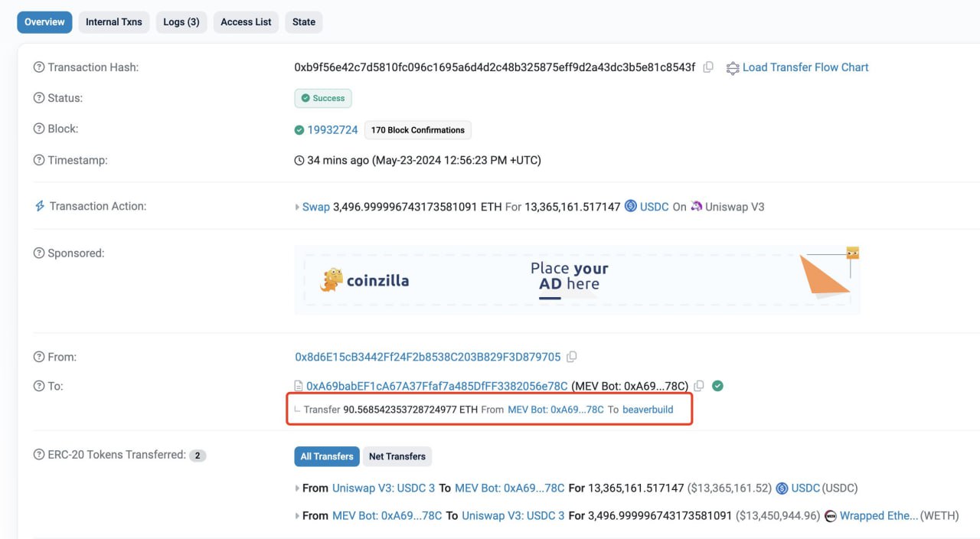Select the All Transfers toggle

click(x=327, y=456)
